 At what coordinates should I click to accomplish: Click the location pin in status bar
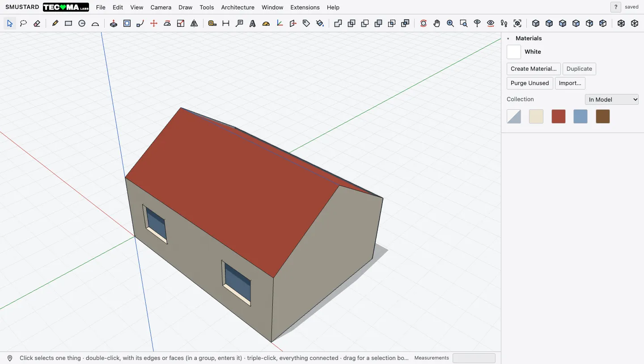click(x=10, y=358)
